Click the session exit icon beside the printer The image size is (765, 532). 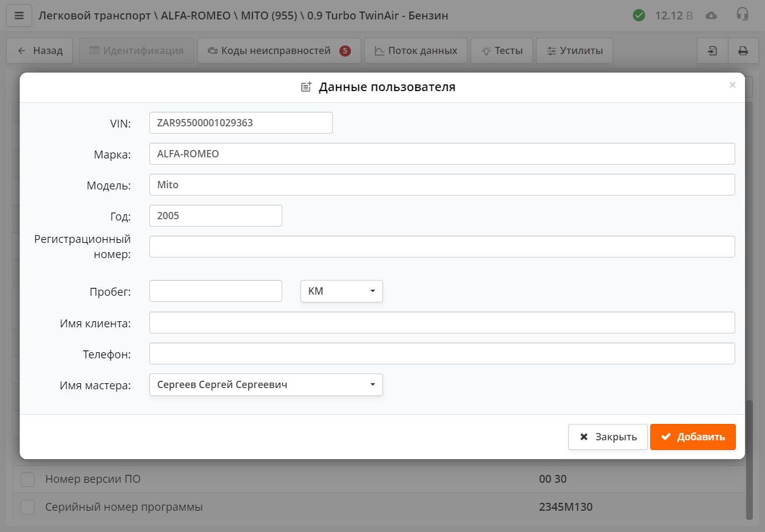click(x=712, y=50)
